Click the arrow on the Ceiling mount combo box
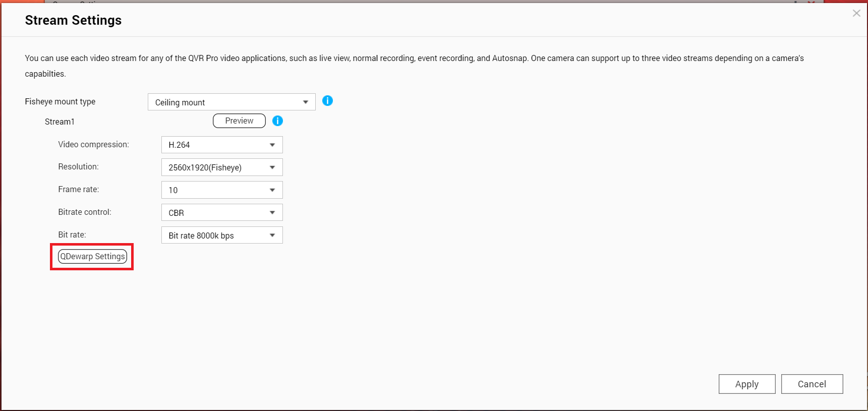The width and height of the screenshot is (868, 411). tap(306, 102)
